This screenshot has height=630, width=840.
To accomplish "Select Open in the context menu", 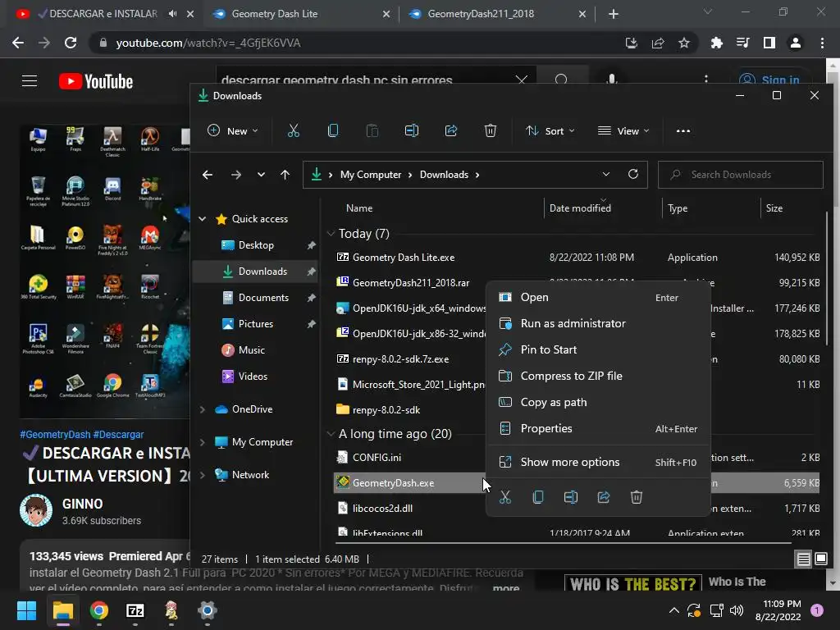I will point(598,297).
